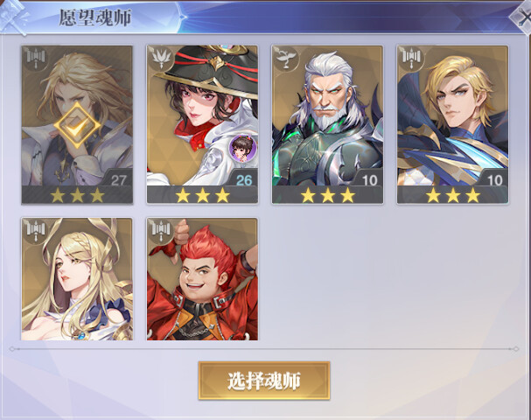Click the class icon on the white-haired elder card
The height and width of the screenshot is (420, 531).
pyautogui.click(x=285, y=59)
